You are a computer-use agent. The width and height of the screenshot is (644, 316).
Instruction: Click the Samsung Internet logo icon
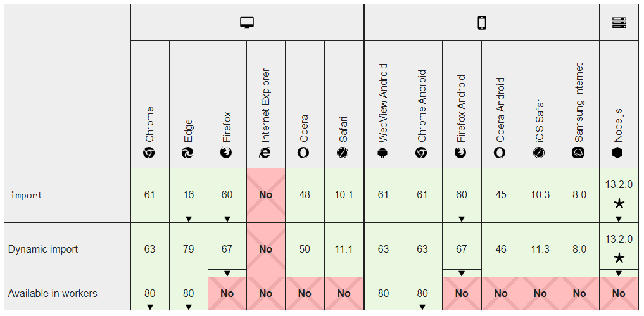579,153
